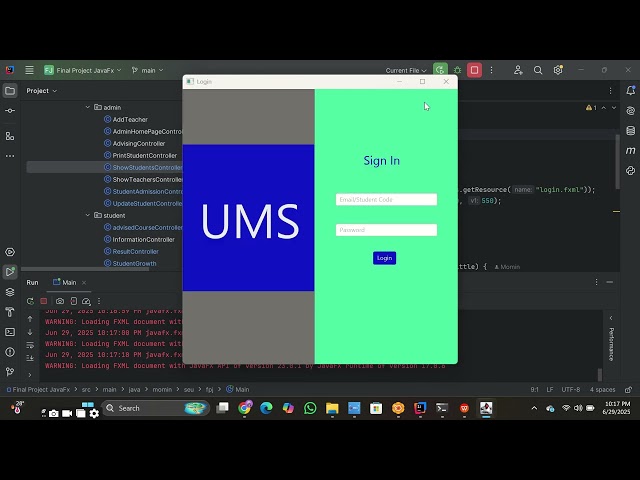Open the Build hammer tool window
The image size is (640, 480).
(10, 312)
